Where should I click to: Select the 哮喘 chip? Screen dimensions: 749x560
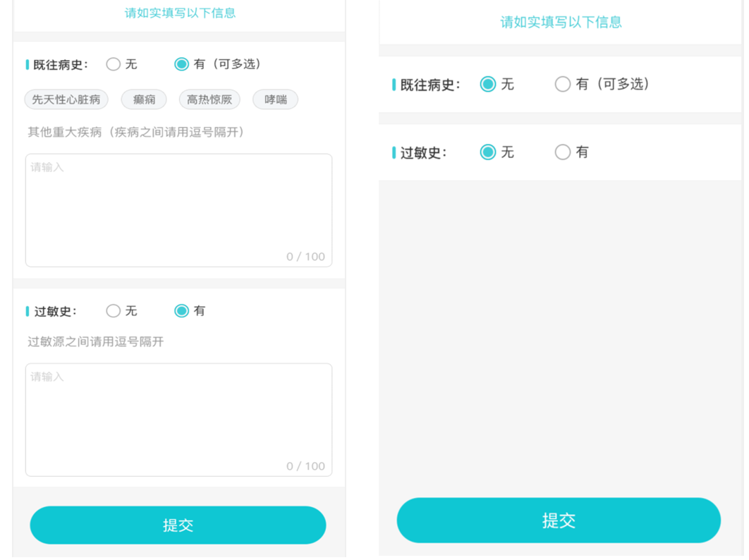point(275,99)
